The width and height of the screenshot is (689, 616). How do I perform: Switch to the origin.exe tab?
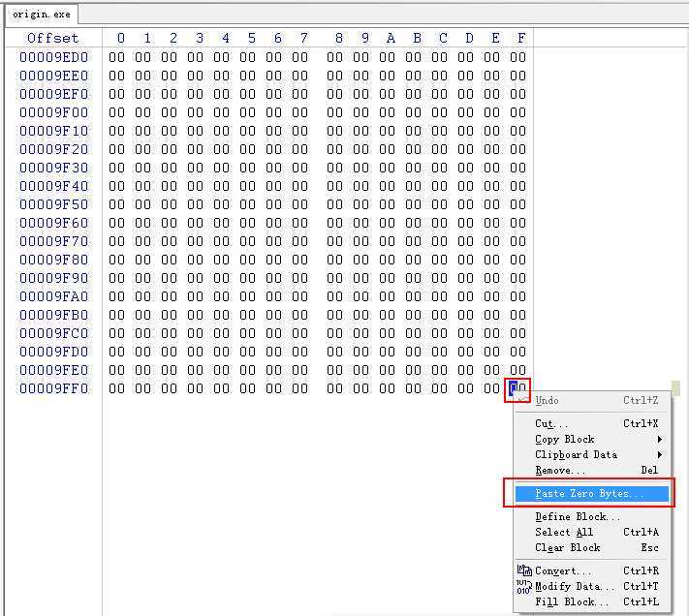pos(42,15)
